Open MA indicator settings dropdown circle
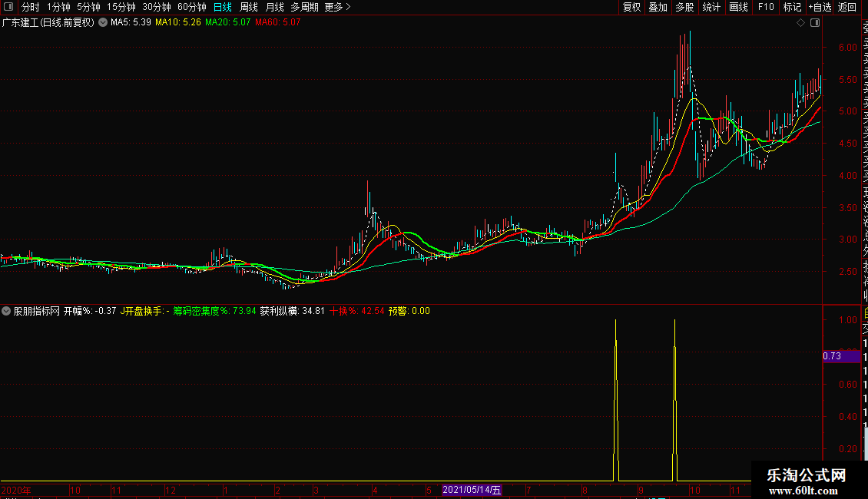Image resolution: width=868 pixels, height=499 pixels. click(x=103, y=23)
